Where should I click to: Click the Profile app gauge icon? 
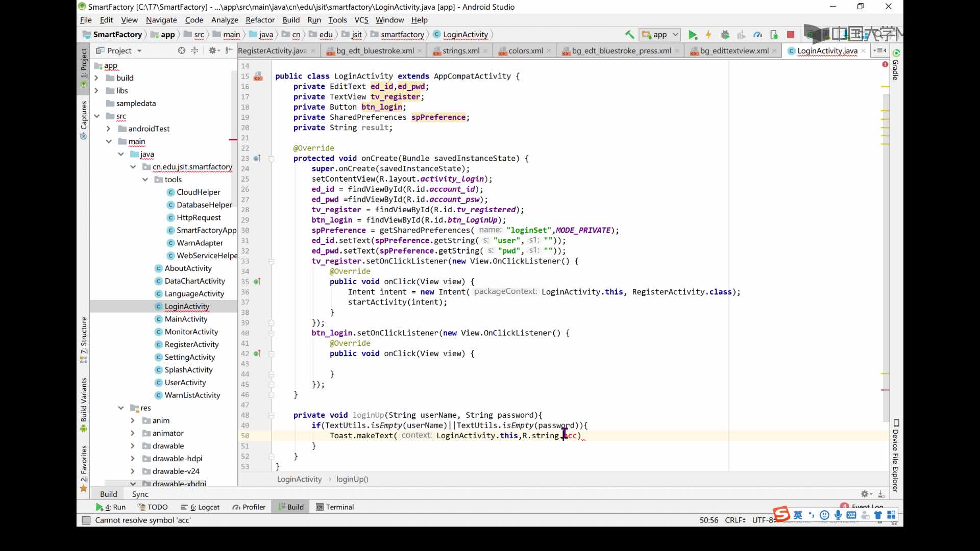point(758,35)
